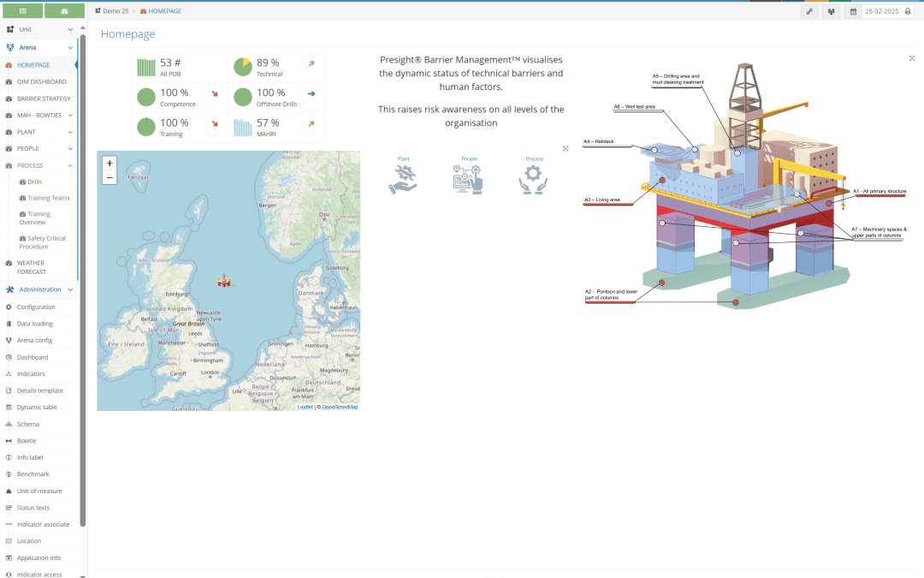The width and height of the screenshot is (924, 578).
Task: Click the organization chart icon near the date
Action: coord(830,11)
